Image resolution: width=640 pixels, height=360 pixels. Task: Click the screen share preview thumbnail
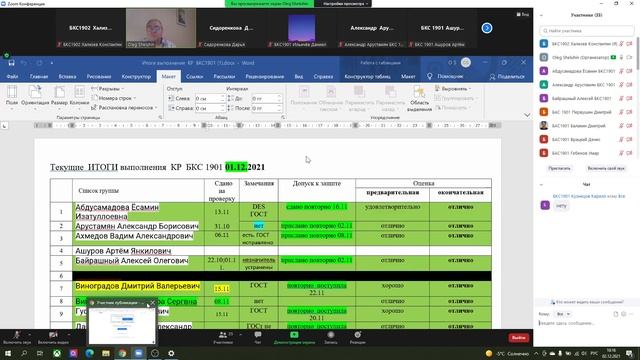[x=122, y=326]
